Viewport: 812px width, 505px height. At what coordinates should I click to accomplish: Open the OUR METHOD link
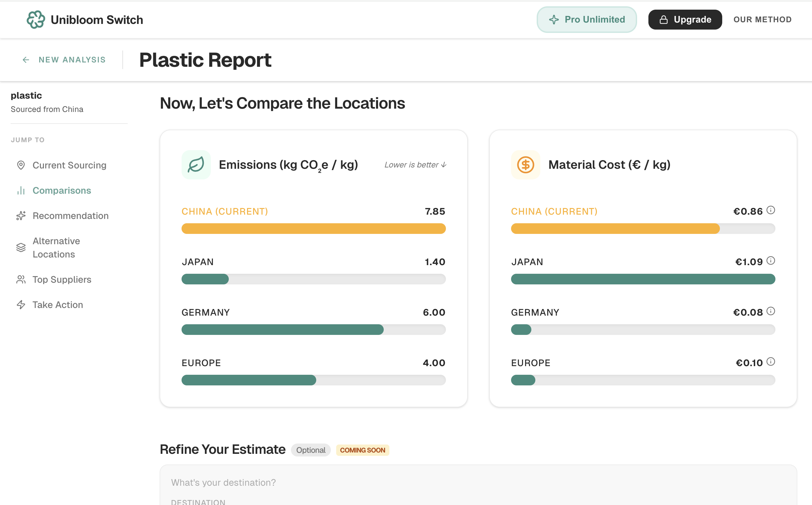pos(762,20)
